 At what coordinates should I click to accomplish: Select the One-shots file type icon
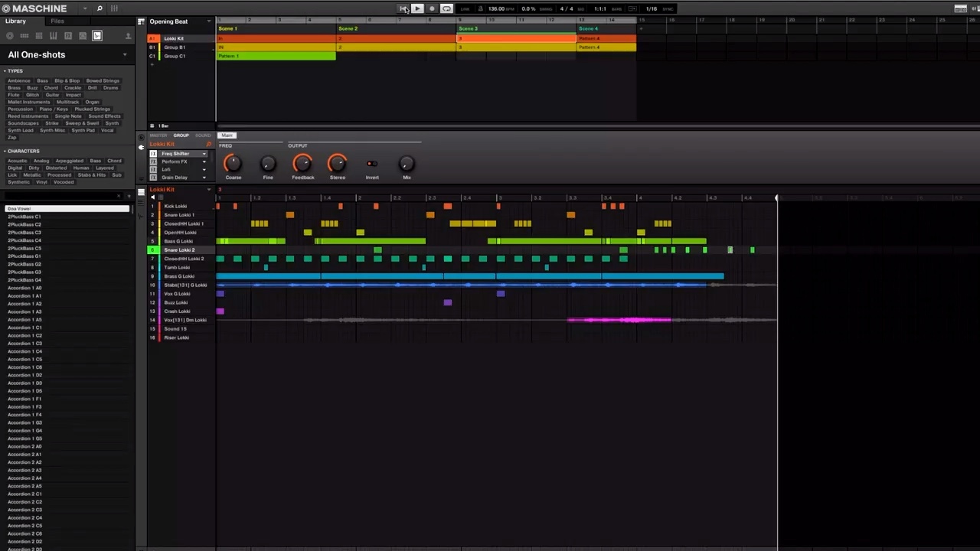click(x=97, y=36)
